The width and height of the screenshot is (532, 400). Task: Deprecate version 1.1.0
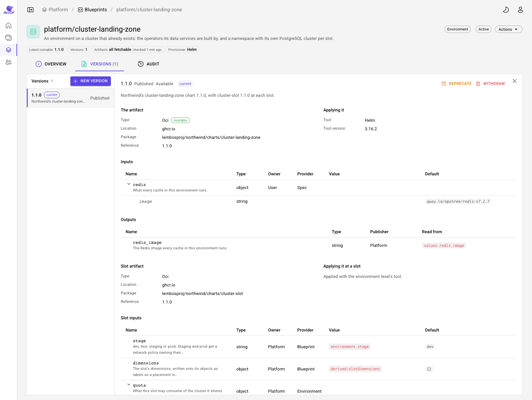[x=456, y=84]
